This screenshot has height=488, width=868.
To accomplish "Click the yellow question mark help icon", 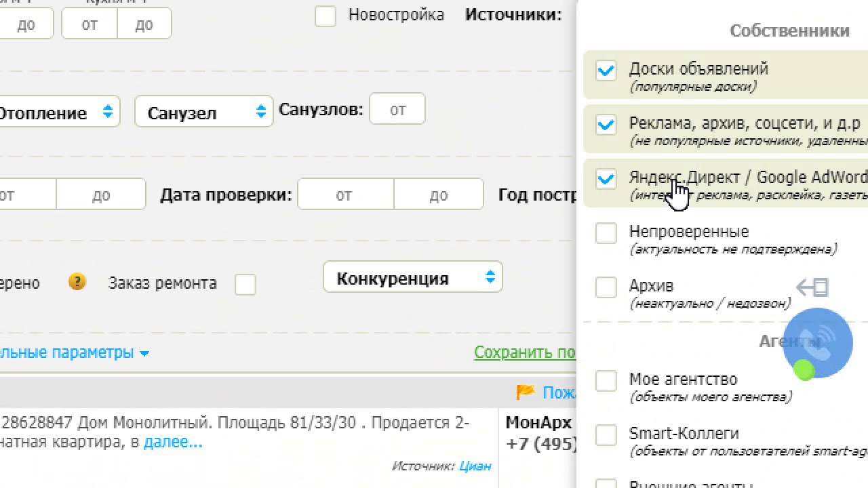I will (x=77, y=281).
